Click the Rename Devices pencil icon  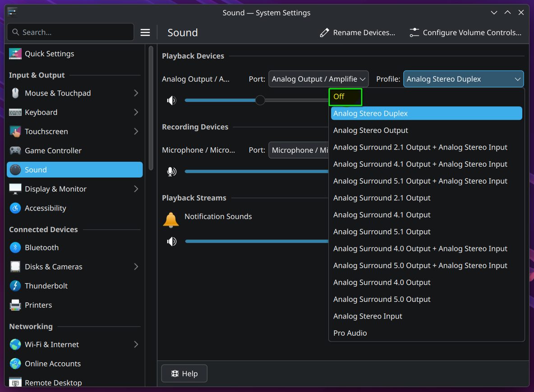coord(324,32)
